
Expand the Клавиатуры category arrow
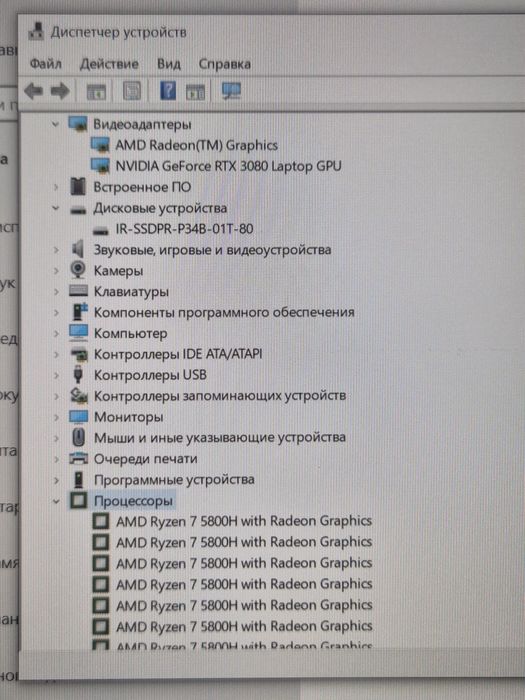pyautogui.click(x=56, y=292)
